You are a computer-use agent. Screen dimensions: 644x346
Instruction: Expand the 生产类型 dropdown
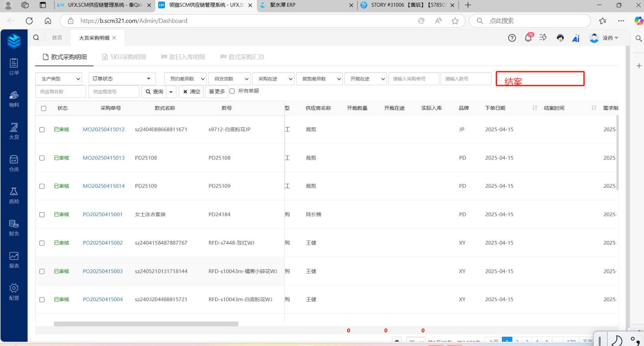[59, 79]
